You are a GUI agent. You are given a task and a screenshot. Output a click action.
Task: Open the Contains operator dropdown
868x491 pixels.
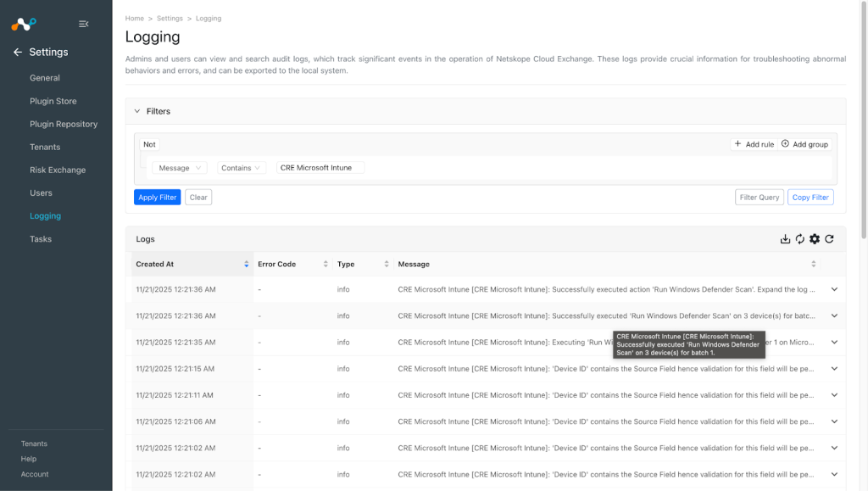pos(242,168)
